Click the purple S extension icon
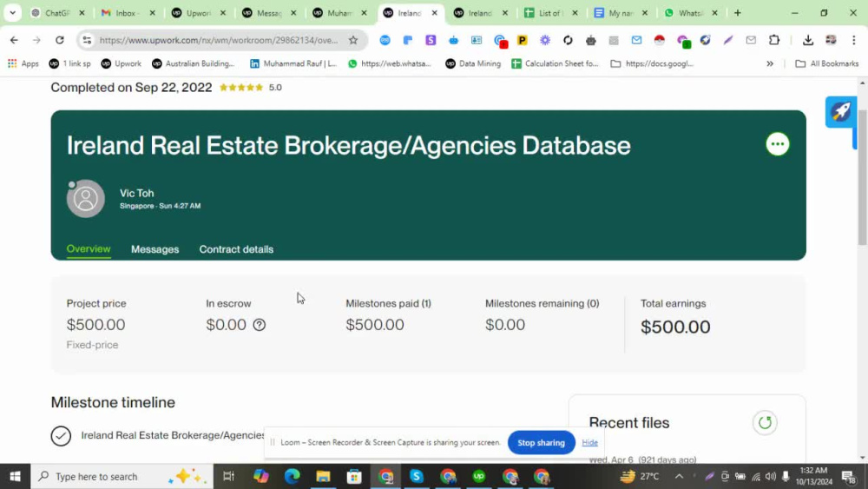Screen dimensions: 868x489 (431, 40)
